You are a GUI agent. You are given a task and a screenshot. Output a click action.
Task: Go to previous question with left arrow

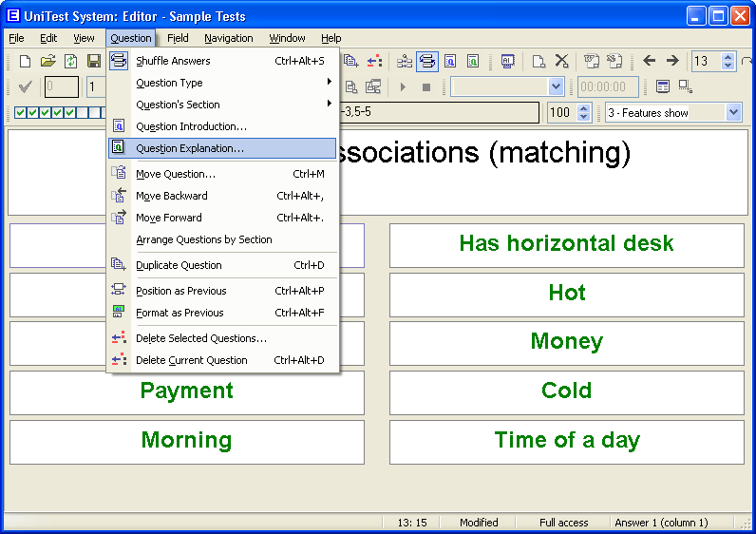click(x=650, y=61)
